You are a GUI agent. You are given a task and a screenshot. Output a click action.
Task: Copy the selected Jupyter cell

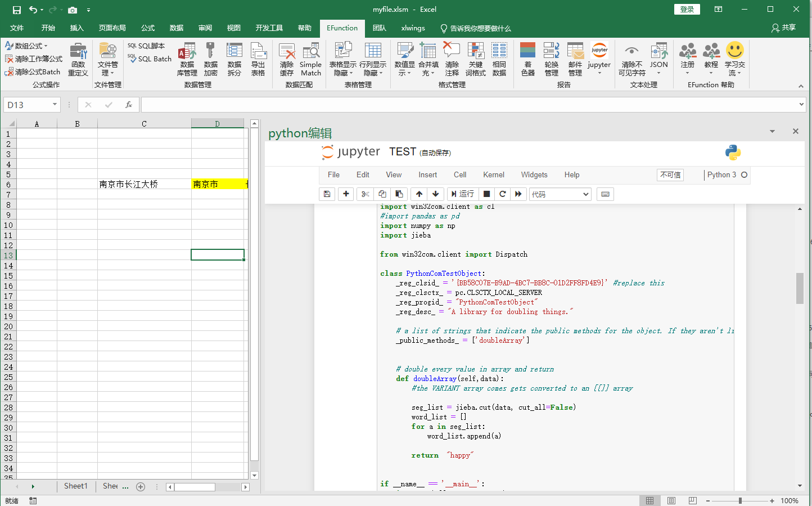382,194
